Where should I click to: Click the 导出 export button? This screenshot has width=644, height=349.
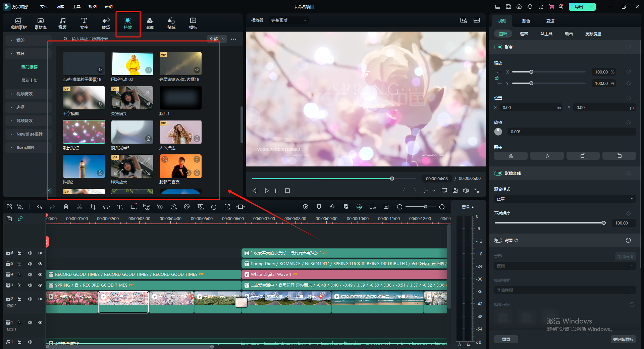pos(579,7)
